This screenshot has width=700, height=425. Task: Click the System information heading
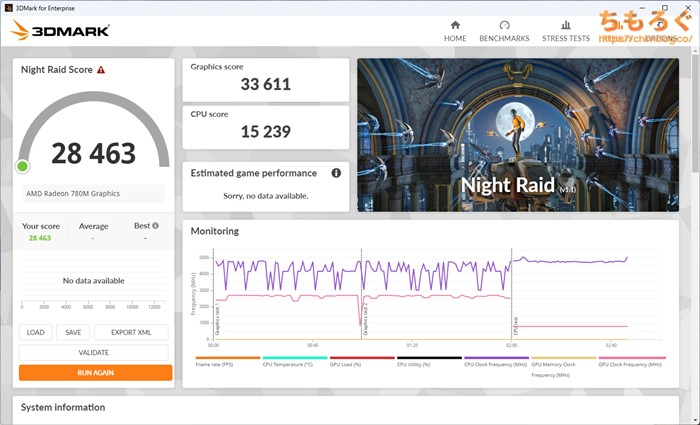(63, 407)
